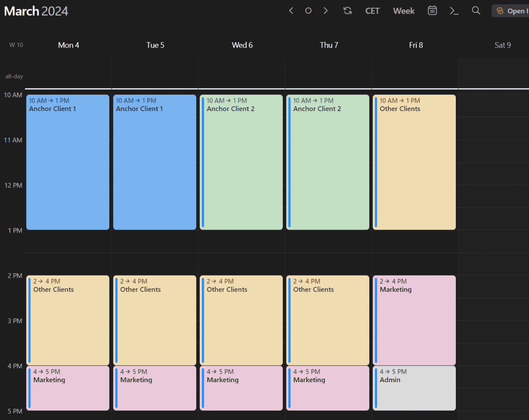Select Friday's 2–4 PM Marketing block
The image size is (529, 420).
414,320
